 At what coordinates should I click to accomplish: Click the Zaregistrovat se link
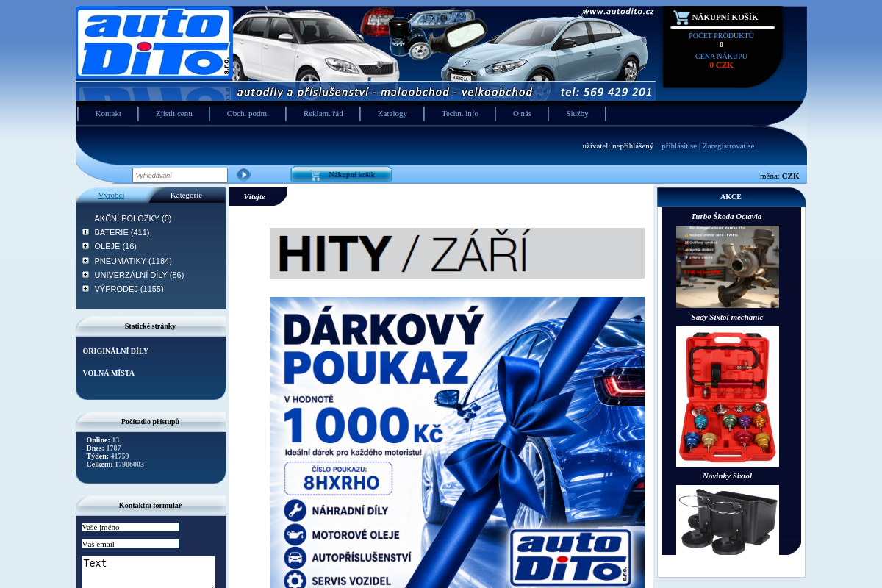point(728,146)
